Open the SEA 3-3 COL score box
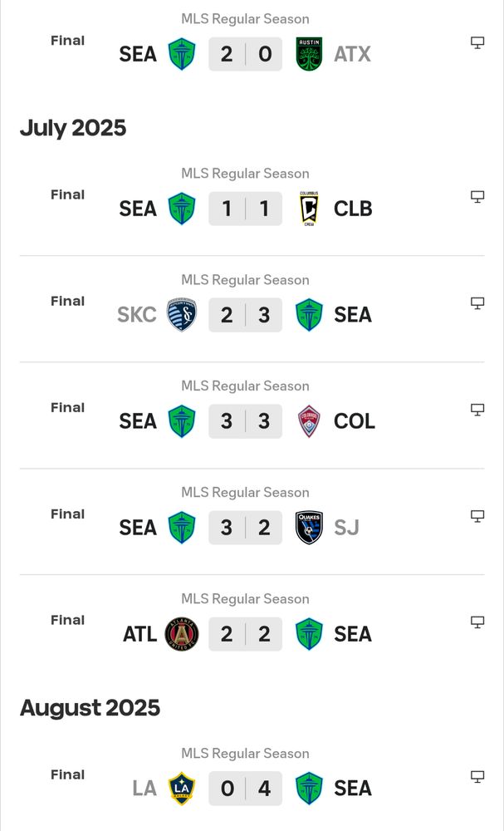Screen dimensions: 504x831 click(245, 421)
